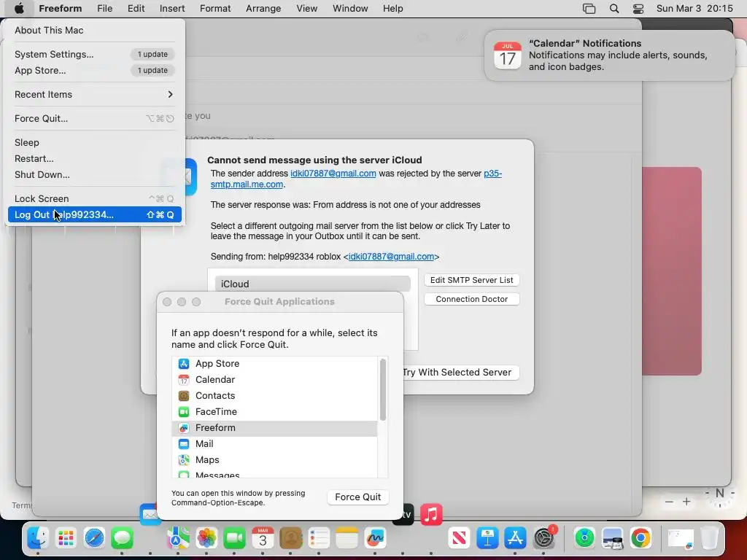Click the Freeform icon in the Dock
This screenshot has height=560, width=747.
[x=375, y=538]
